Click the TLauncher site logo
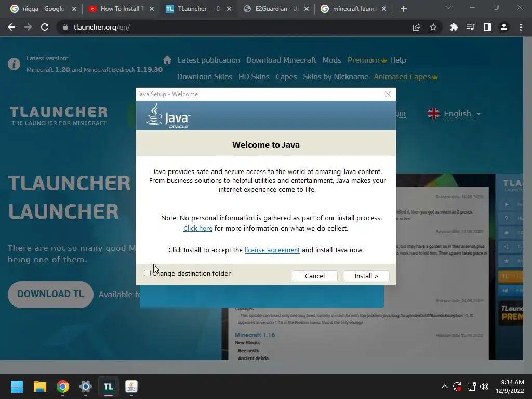 pyautogui.click(x=59, y=116)
